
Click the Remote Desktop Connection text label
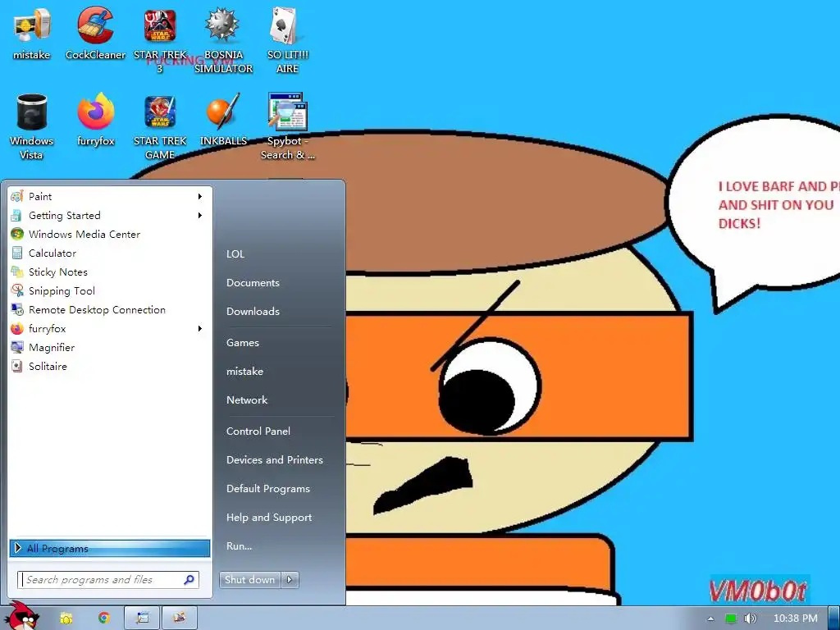tap(97, 309)
